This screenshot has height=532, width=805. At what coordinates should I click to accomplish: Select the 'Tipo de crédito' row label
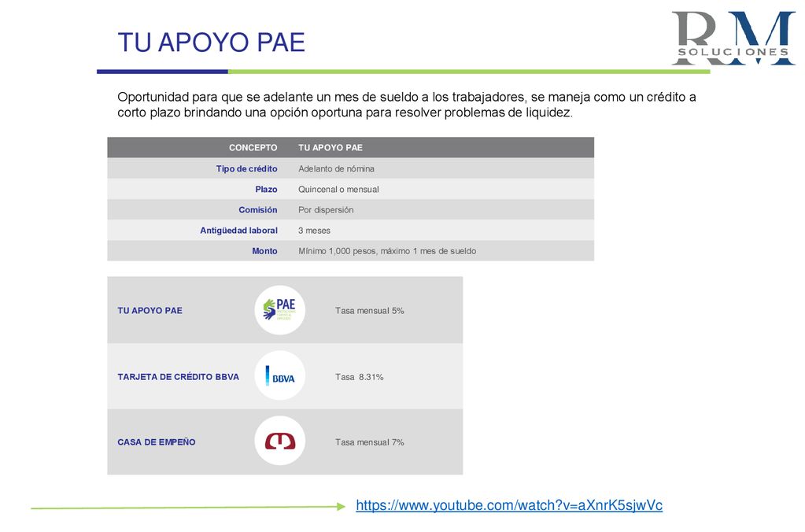[x=246, y=168]
